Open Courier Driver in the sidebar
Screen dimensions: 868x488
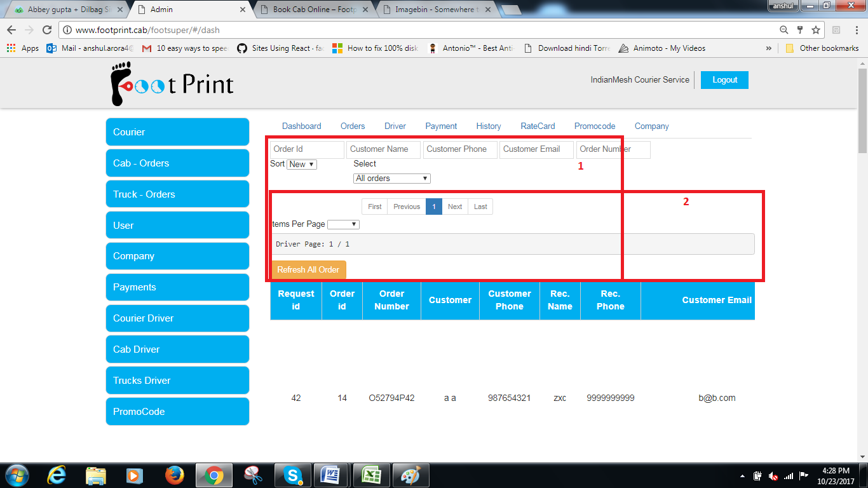pos(177,318)
